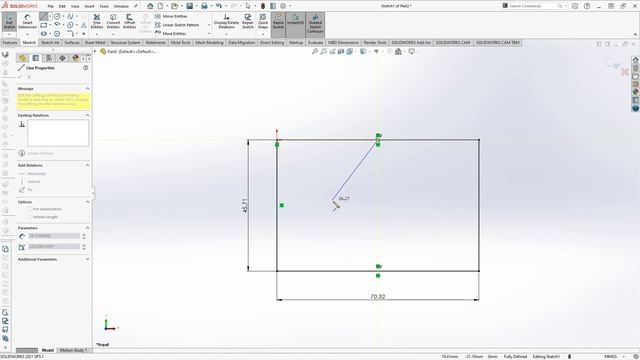The height and width of the screenshot is (360, 640).
Task: Switch to the Evaluate tab
Action: [316, 42]
